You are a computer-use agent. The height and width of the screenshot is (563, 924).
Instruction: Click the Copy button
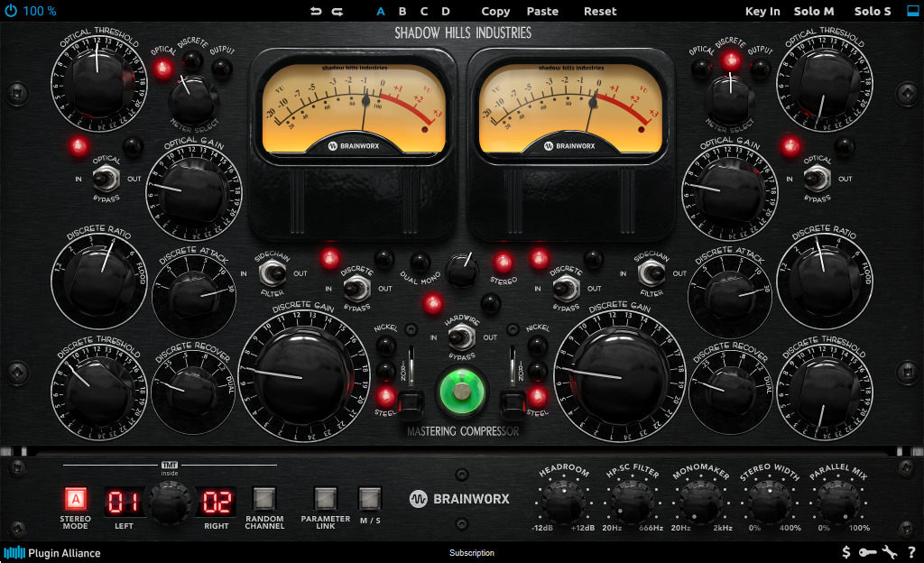point(495,11)
